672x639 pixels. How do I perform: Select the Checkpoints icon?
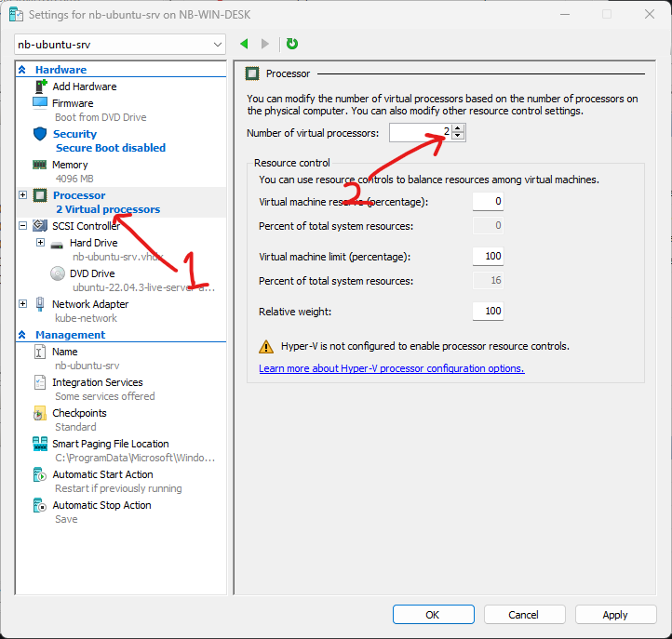[x=40, y=413]
